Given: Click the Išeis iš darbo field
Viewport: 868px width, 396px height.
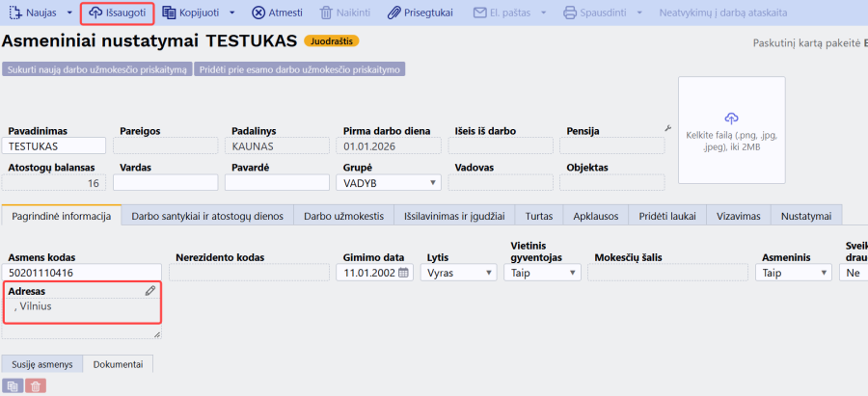Looking at the screenshot, I should click(501, 146).
